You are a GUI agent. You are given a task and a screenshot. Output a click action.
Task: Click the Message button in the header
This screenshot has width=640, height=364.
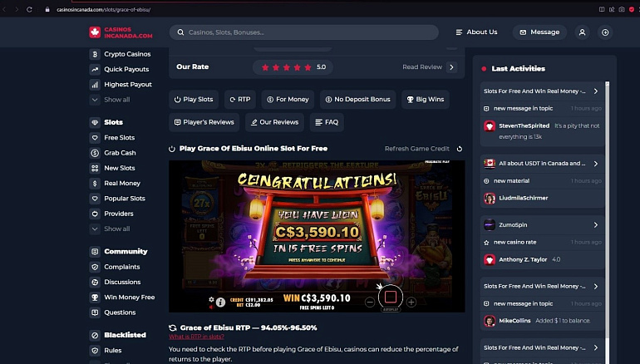pyautogui.click(x=539, y=32)
